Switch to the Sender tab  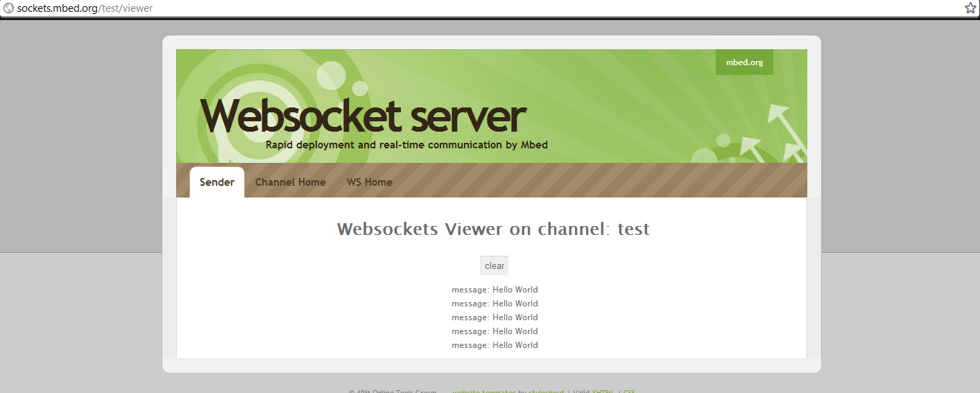217,182
